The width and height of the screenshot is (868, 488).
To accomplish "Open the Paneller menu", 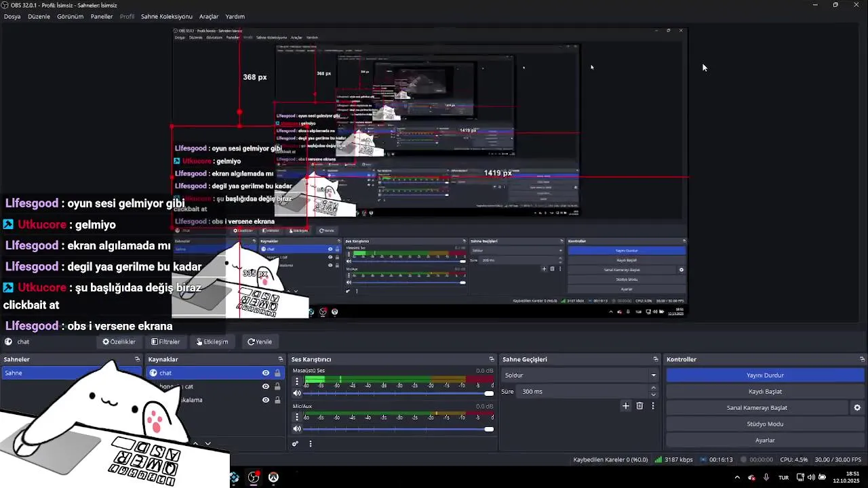I will point(102,16).
